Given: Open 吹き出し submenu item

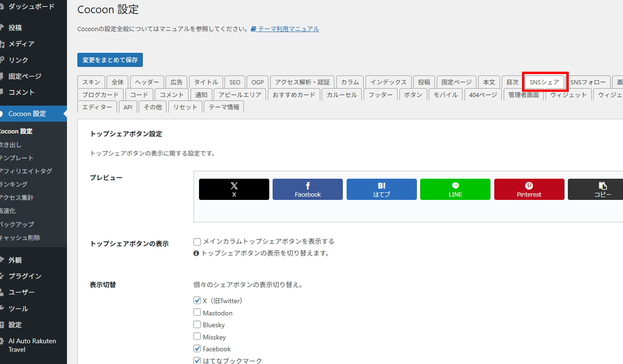Looking at the screenshot, I should point(11,145).
